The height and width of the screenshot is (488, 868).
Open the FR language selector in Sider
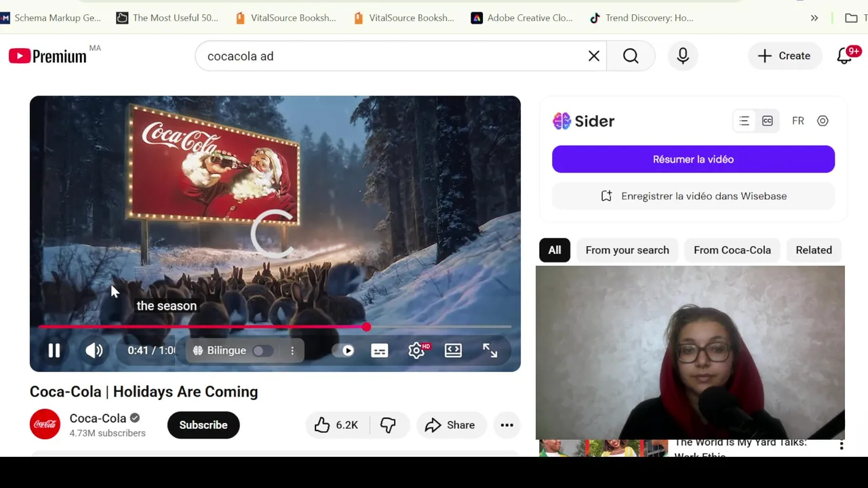[798, 121]
